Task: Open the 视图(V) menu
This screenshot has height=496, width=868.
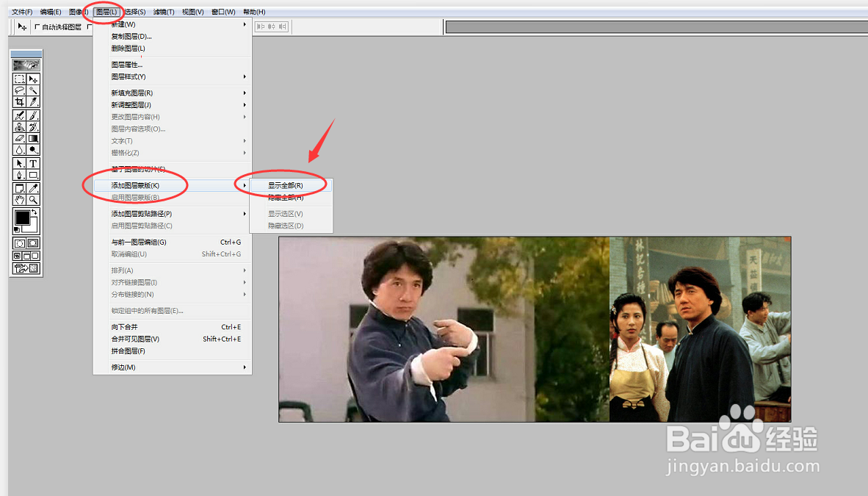Action: pyautogui.click(x=192, y=12)
